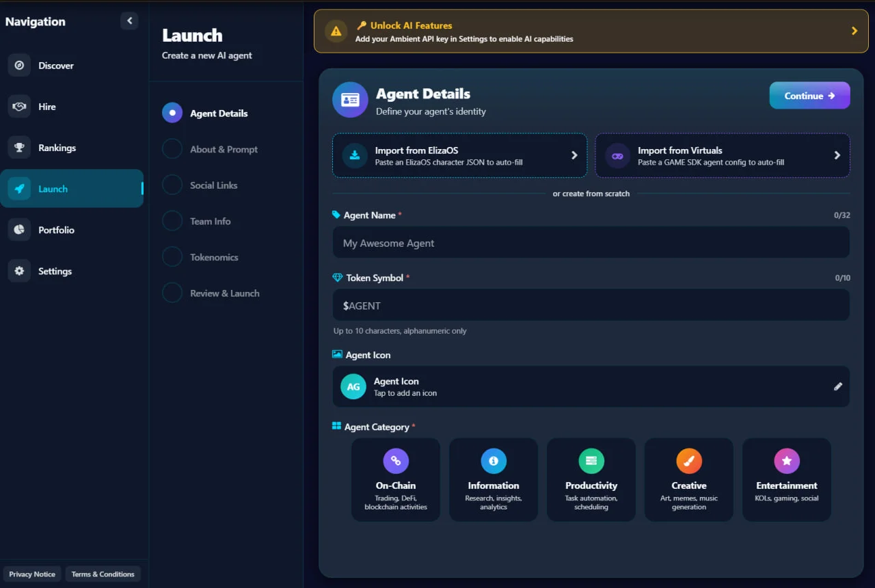Click the Unlock AI Features heading
The width and height of the screenshot is (875, 588).
(x=411, y=25)
